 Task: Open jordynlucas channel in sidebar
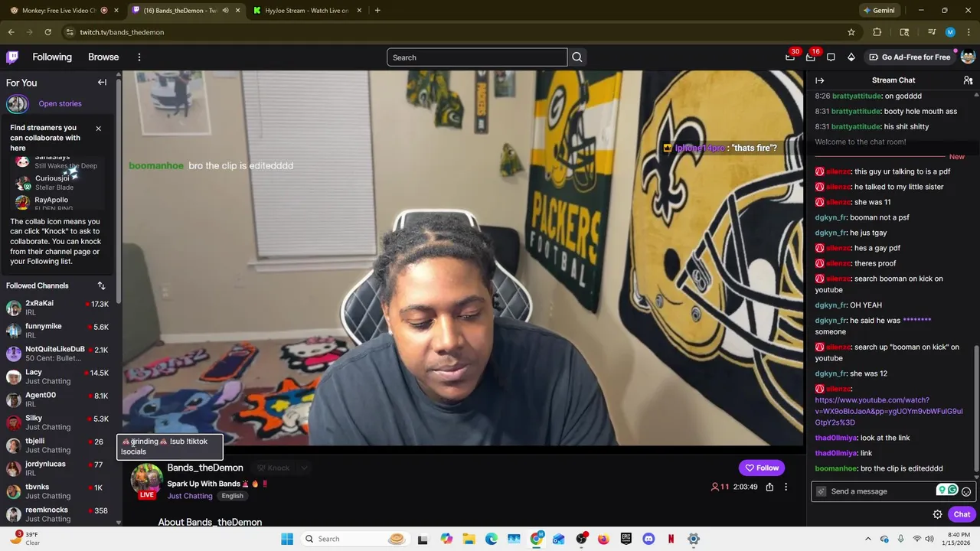pos(57,468)
